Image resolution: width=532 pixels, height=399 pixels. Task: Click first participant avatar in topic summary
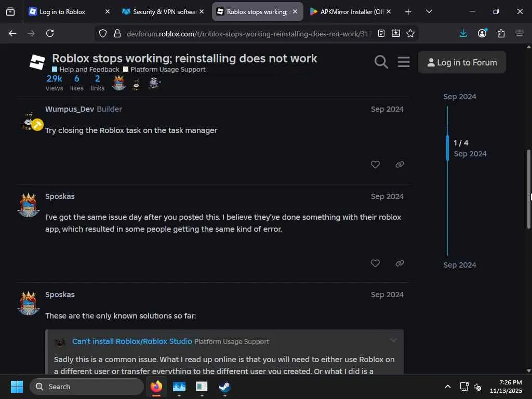click(119, 83)
